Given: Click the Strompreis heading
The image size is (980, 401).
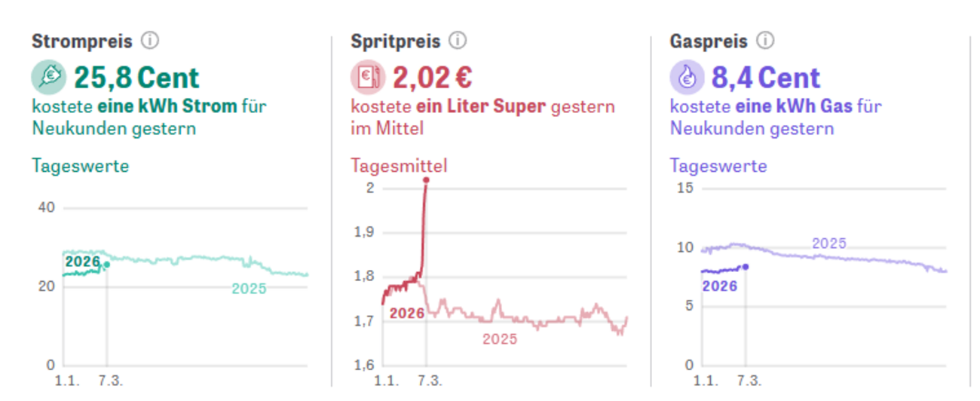Looking at the screenshot, I should pyautogui.click(x=82, y=41).
